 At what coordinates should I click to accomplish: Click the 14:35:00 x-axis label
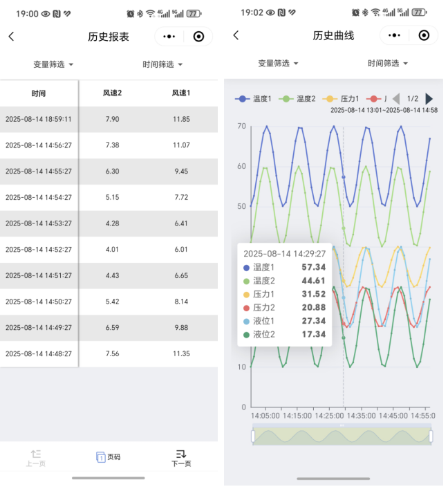click(361, 416)
